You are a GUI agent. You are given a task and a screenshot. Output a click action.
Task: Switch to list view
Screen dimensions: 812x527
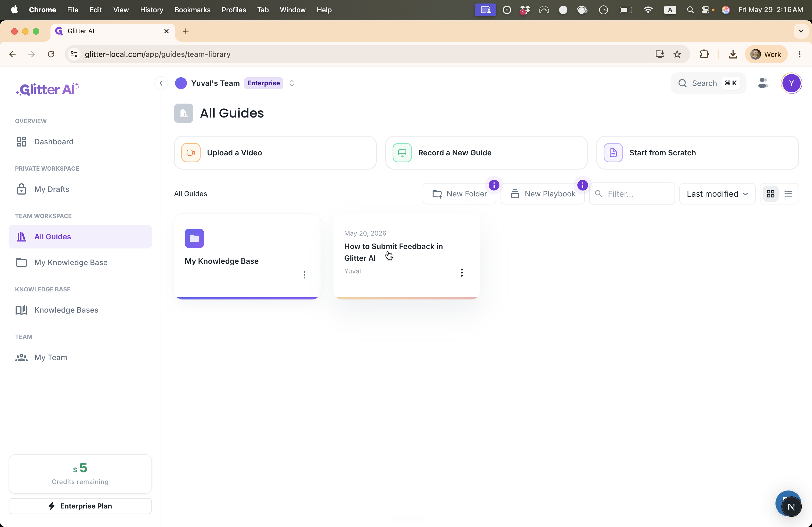click(788, 194)
